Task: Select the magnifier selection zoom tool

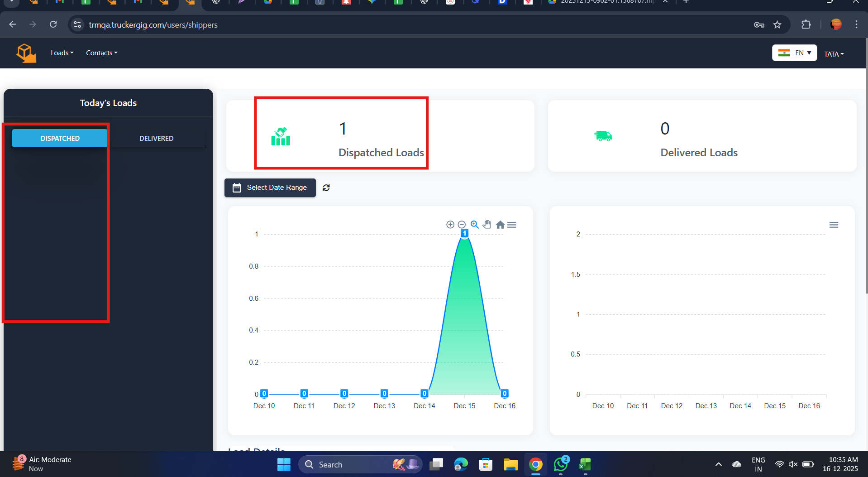Action: point(475,225)
